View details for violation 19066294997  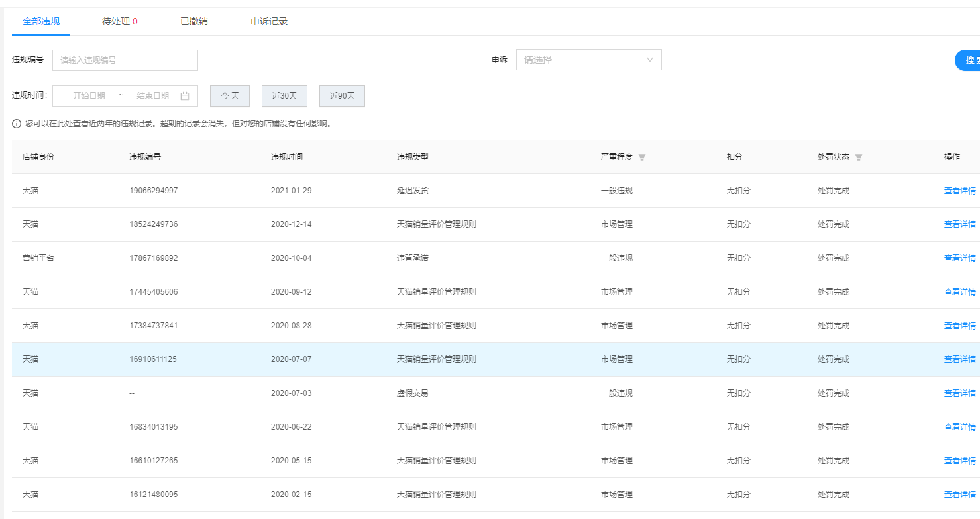[960, 191]
